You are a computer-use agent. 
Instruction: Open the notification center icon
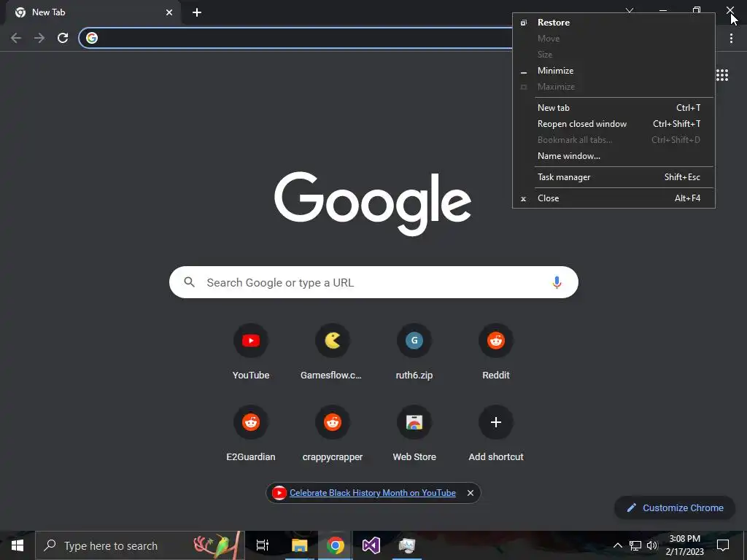click(723, 545)
